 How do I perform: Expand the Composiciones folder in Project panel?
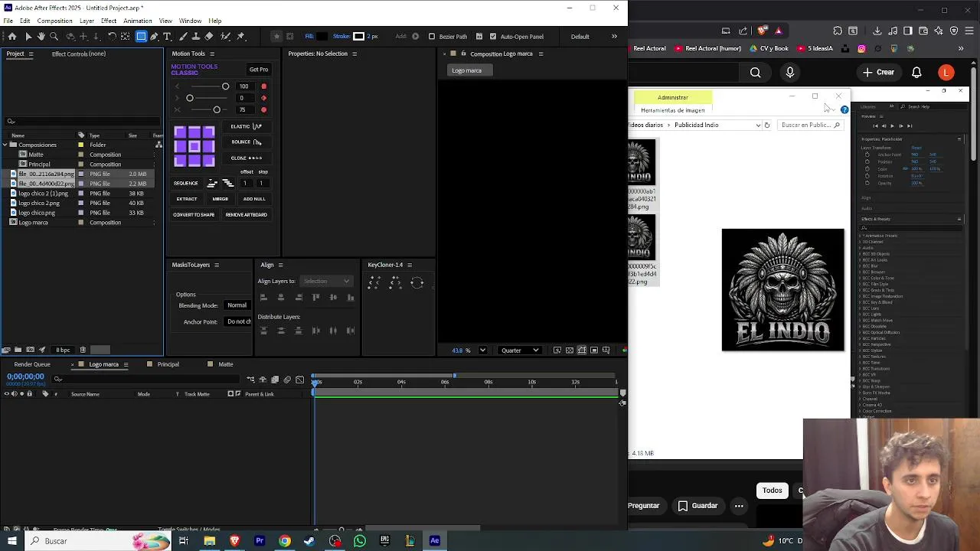5,145
